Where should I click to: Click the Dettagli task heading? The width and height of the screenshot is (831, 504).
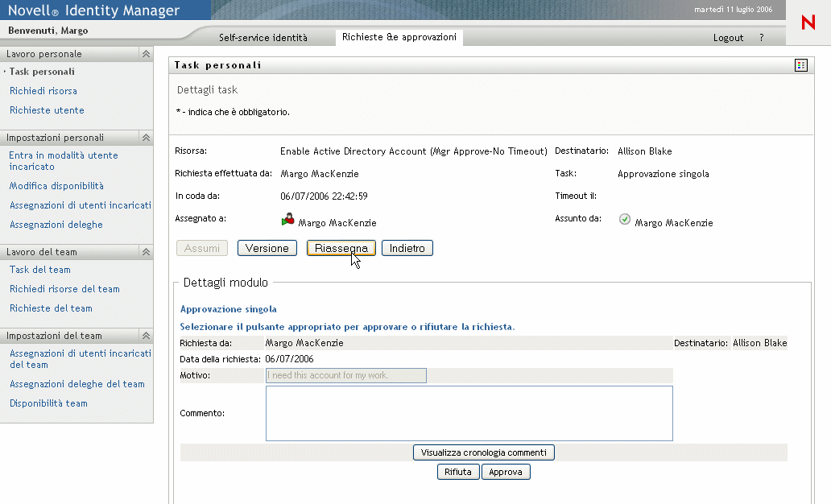pyautogui.click(x=207, y=90)
